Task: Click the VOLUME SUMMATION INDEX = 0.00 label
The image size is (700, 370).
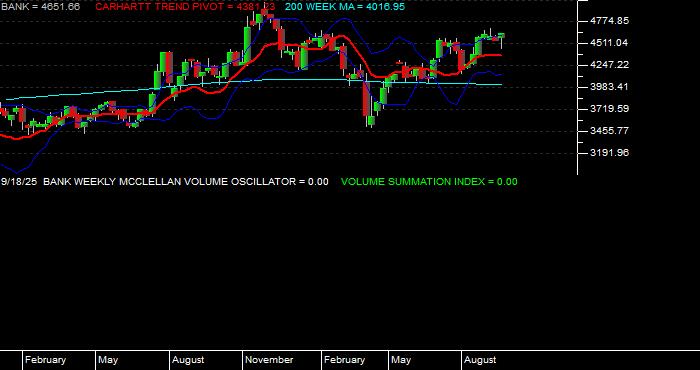Action: pyautogui.click(x=429, y=182)
